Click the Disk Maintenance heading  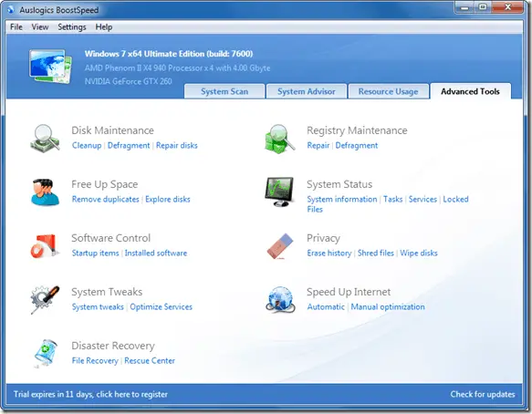112,130
